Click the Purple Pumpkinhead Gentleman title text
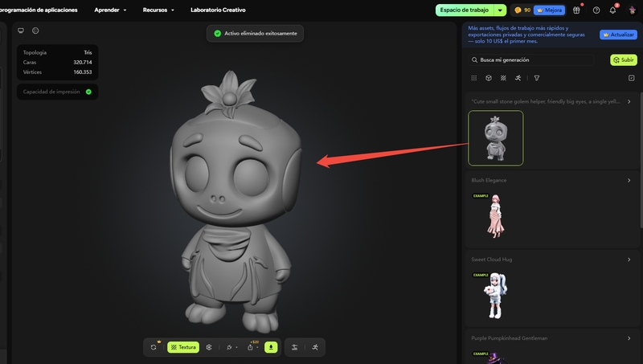This screenshot has height=364, width=643. click(510, 338)
